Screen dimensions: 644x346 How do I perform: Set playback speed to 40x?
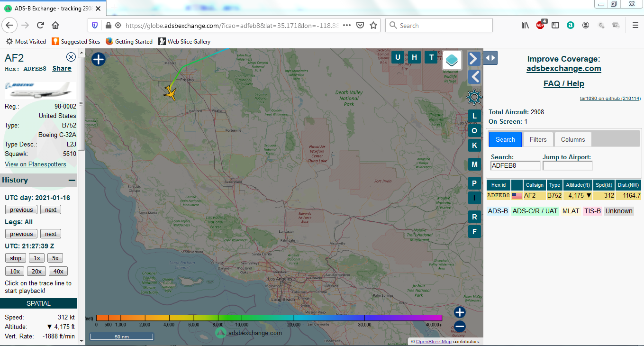click(x=58, y=272)
